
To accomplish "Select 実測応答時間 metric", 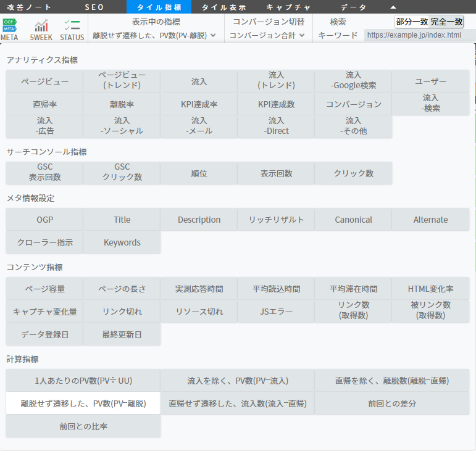I will coord(199,289).
